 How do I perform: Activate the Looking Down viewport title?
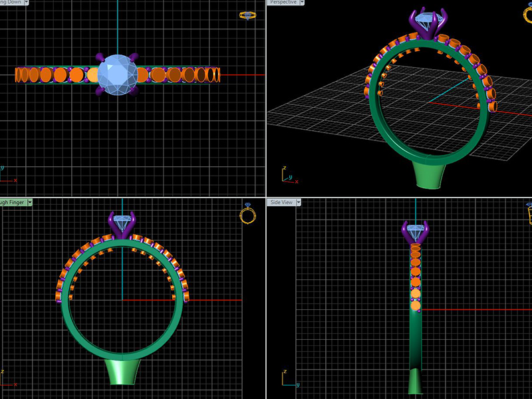11,3
